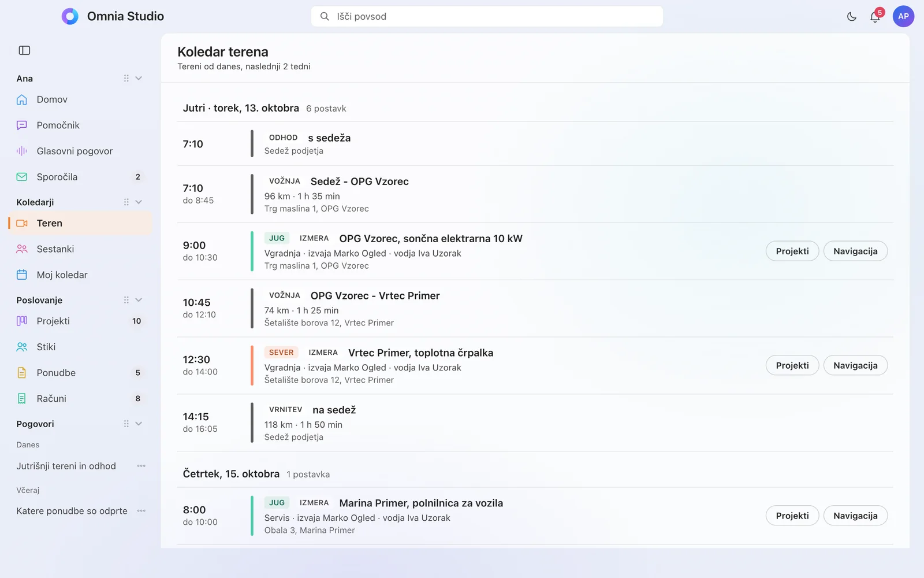Click the Ponudbe document icon

[22, 373]
